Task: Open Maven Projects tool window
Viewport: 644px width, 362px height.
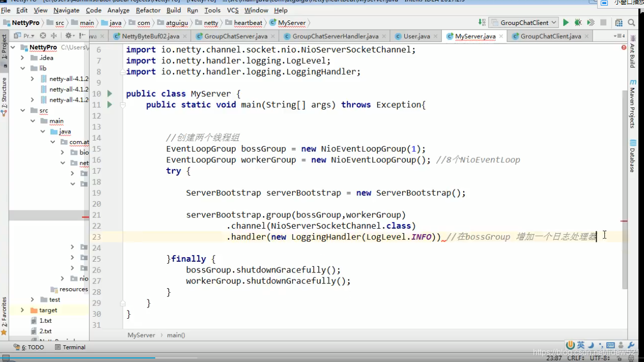Action: tap(633, 104)
